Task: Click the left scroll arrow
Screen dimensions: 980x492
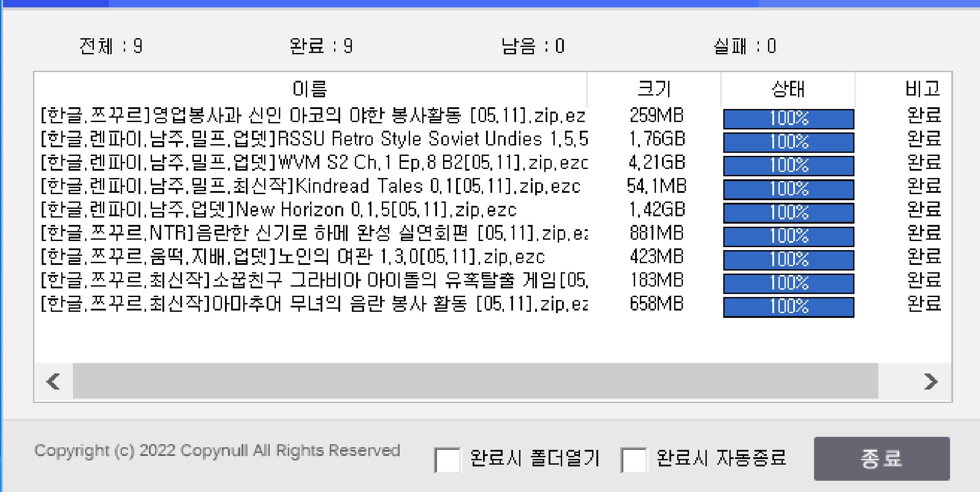Action: point(53,381)
